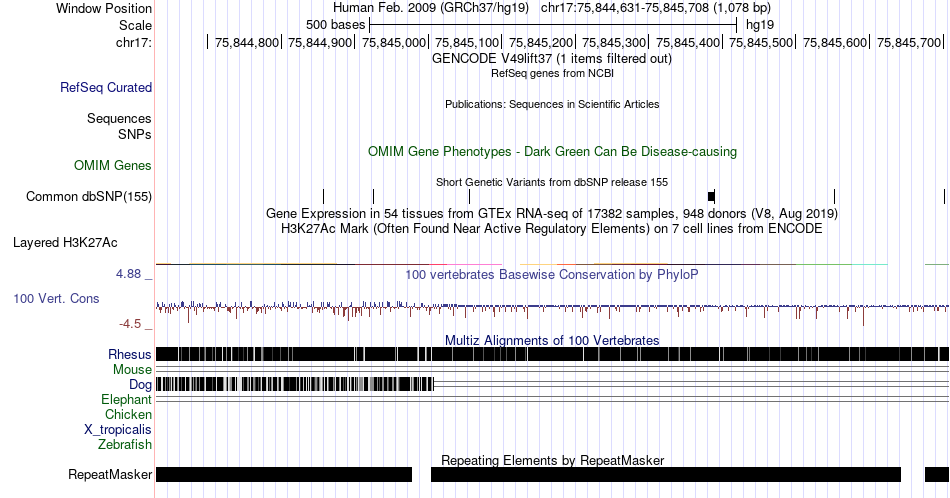Click the SNPs track label
Screen dimensions: 950x498
click(x=135, y=134)
